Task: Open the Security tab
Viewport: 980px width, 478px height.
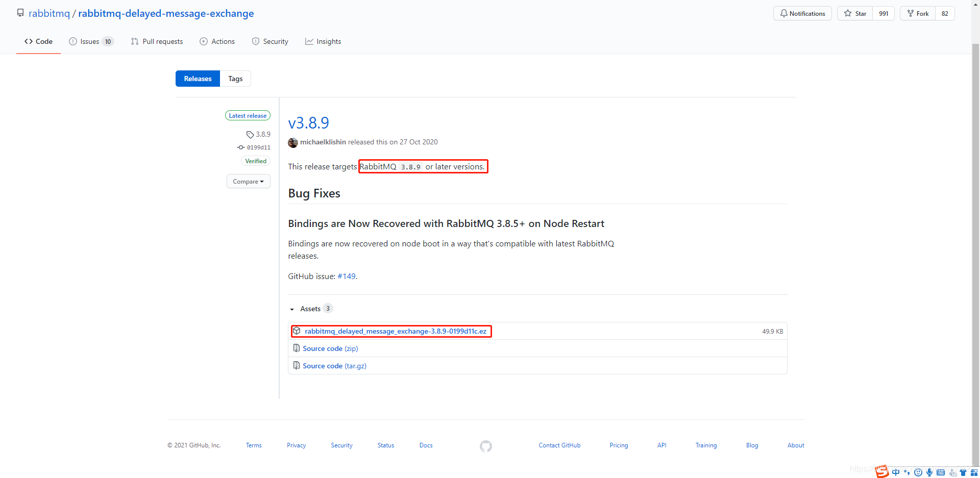Action: click(270, 41)
